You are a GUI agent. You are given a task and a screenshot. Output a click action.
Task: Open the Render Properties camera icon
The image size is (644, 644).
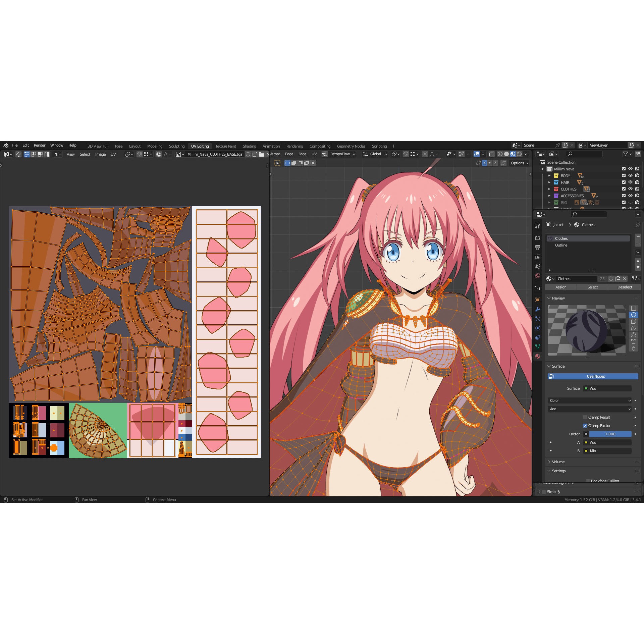(538, 238)
